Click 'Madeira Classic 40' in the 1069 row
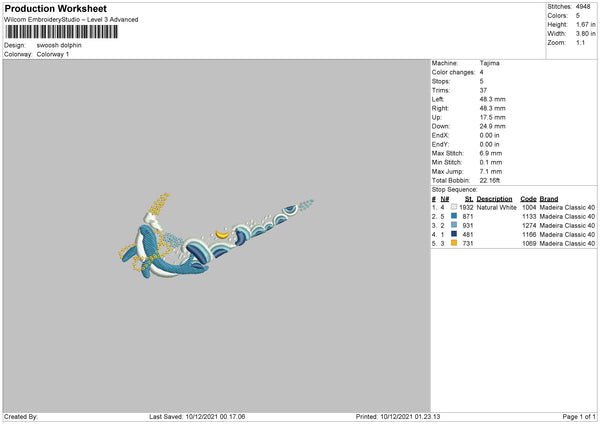Image resolution: width=600 pixels, height=424 pixels. tap(567, 243)
